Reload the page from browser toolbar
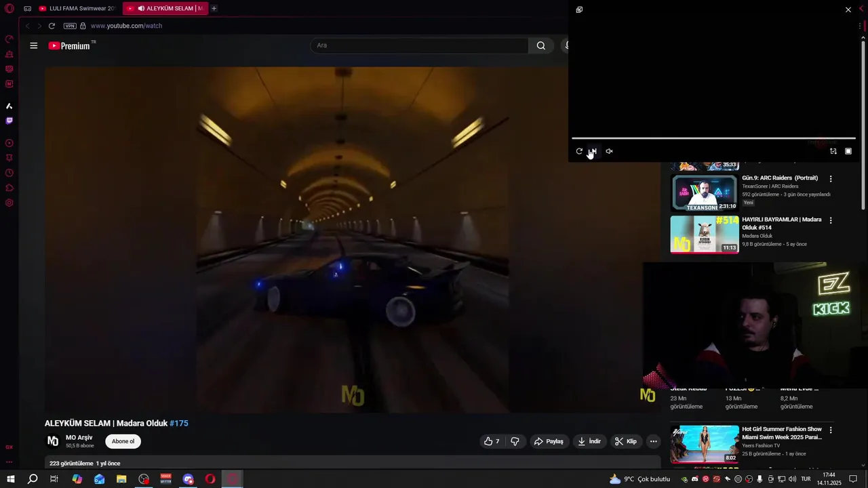The image size is (868, 488). click(52, 26)
